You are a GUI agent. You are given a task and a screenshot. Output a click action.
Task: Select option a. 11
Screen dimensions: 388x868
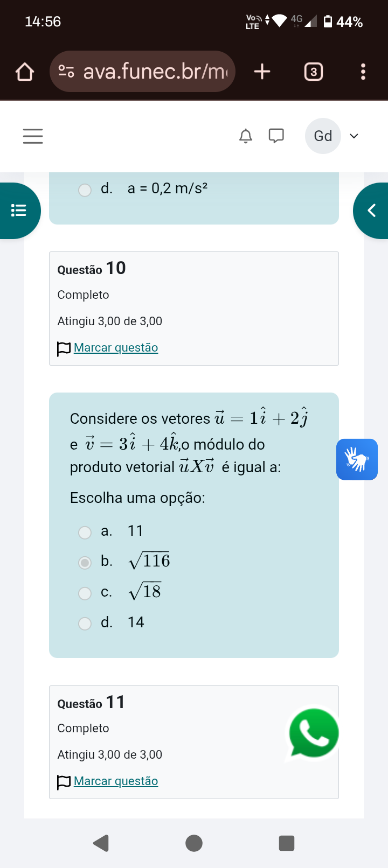point(85,533)
